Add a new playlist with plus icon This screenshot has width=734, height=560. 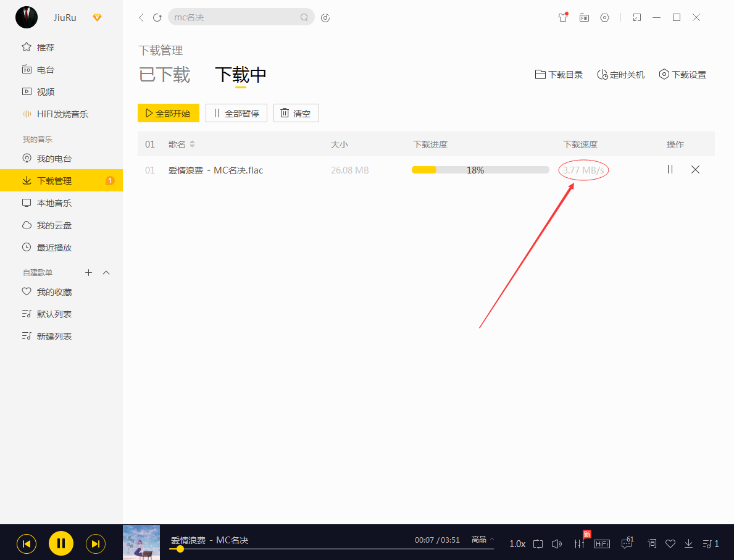click(88, 272)
